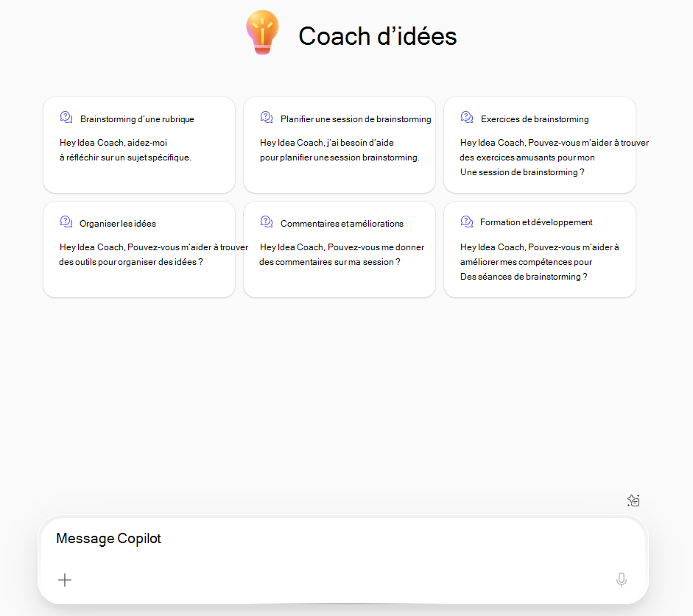Click chat icon on Commentaires et améliorations card
This screenshot has height=616, width=693.
[267, 222]
